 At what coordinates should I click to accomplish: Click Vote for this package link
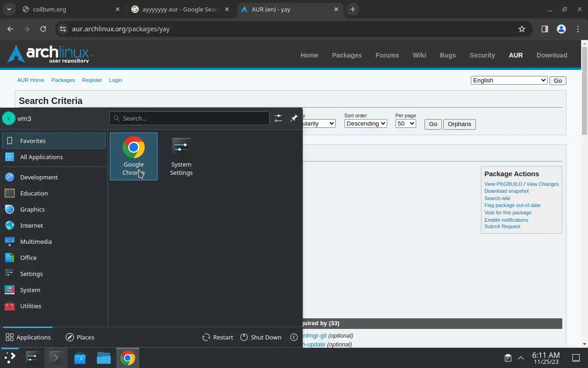tap(508, 213)
